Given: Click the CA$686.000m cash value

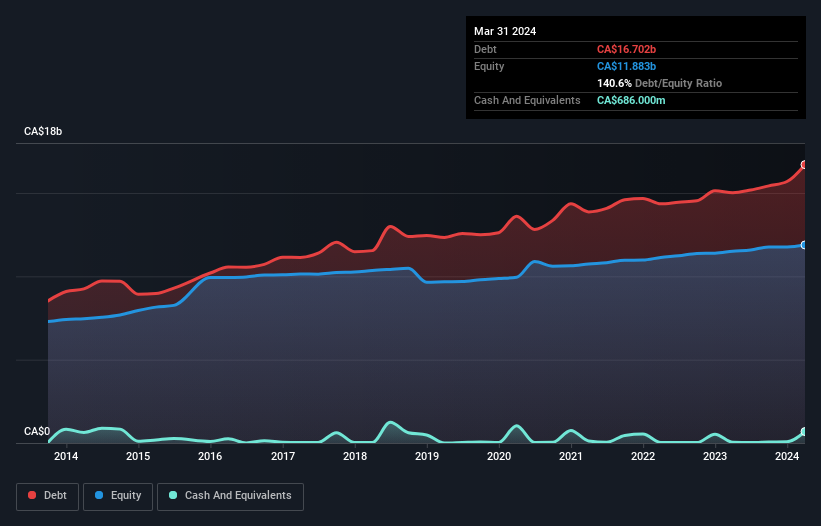Looking at the screenshot, I should (x=631, y=100).
